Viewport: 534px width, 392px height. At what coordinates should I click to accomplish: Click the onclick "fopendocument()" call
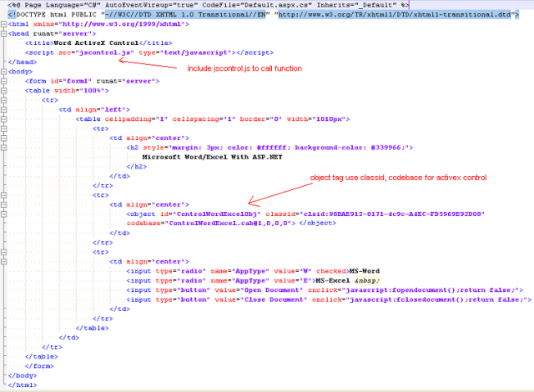tap(423, 290)
